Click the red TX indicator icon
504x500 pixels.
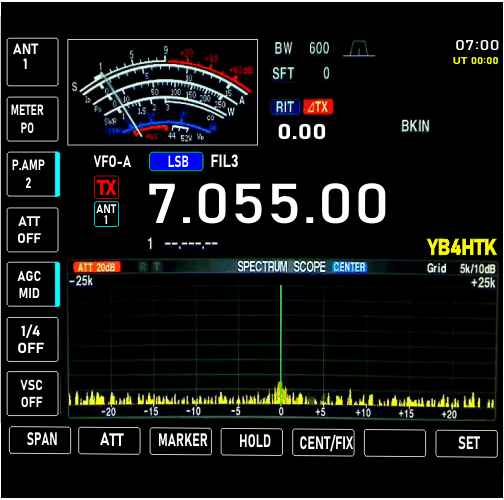[x=106, y=187]
